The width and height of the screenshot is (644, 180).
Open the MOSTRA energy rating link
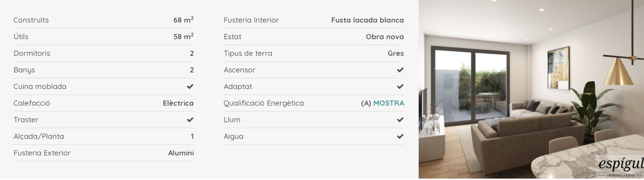click(x=389, y=103)
